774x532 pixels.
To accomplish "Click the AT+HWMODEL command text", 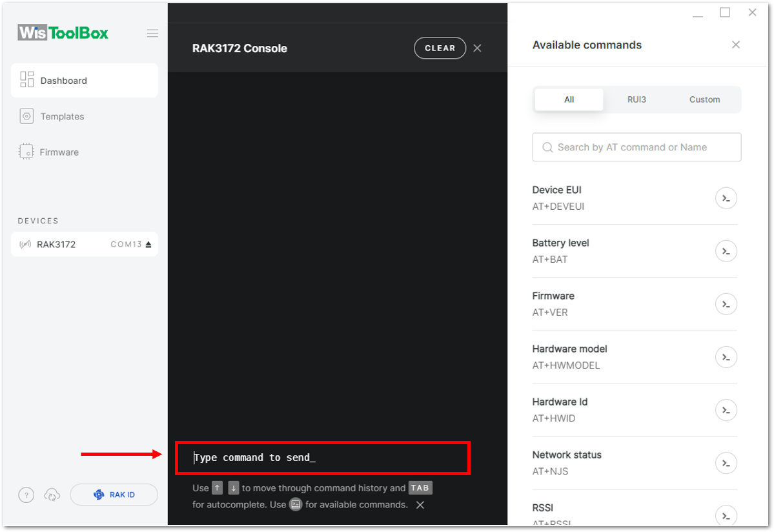I will 565,365.
